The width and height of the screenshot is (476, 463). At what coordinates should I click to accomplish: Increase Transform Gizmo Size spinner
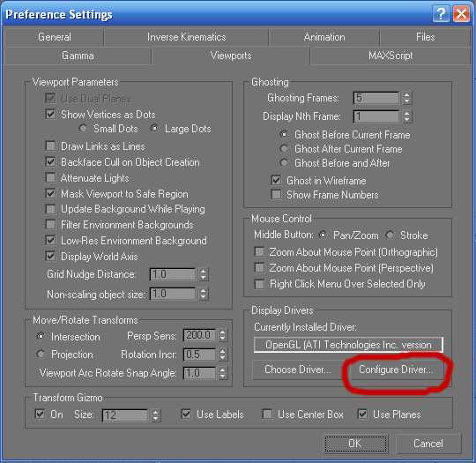(155, 412)
